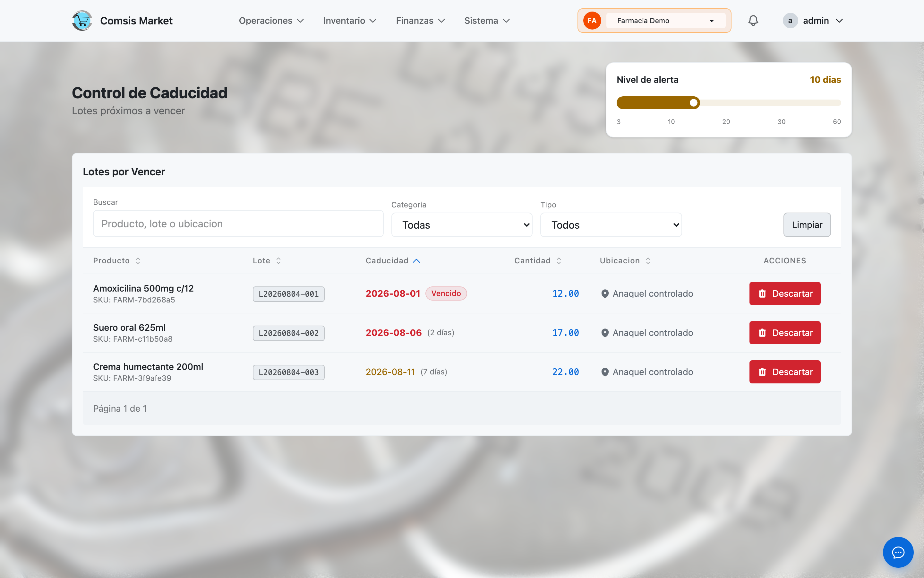
Task: Toggle Caducidad ascending sort arrow
Action: [x=416, y=261]
